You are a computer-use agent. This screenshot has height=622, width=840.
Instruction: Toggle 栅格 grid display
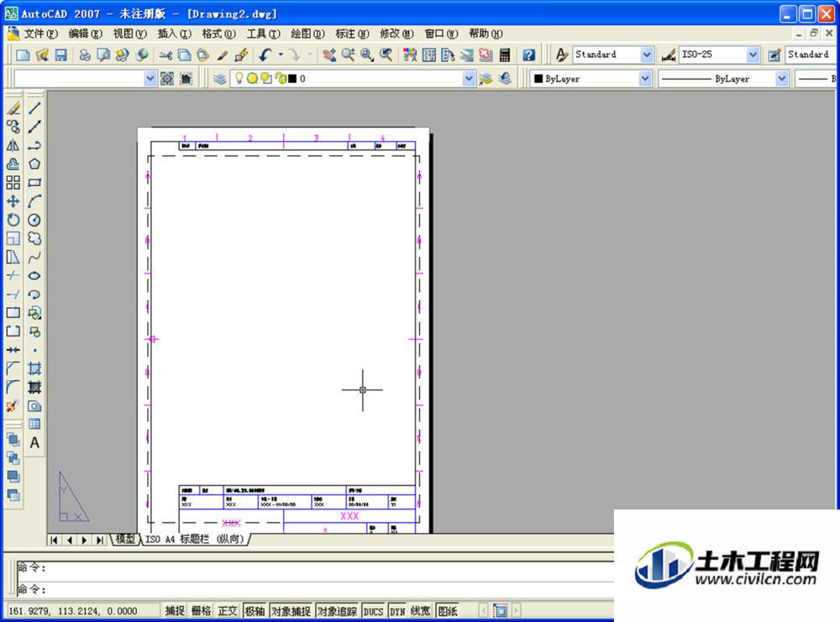(202, 611)
